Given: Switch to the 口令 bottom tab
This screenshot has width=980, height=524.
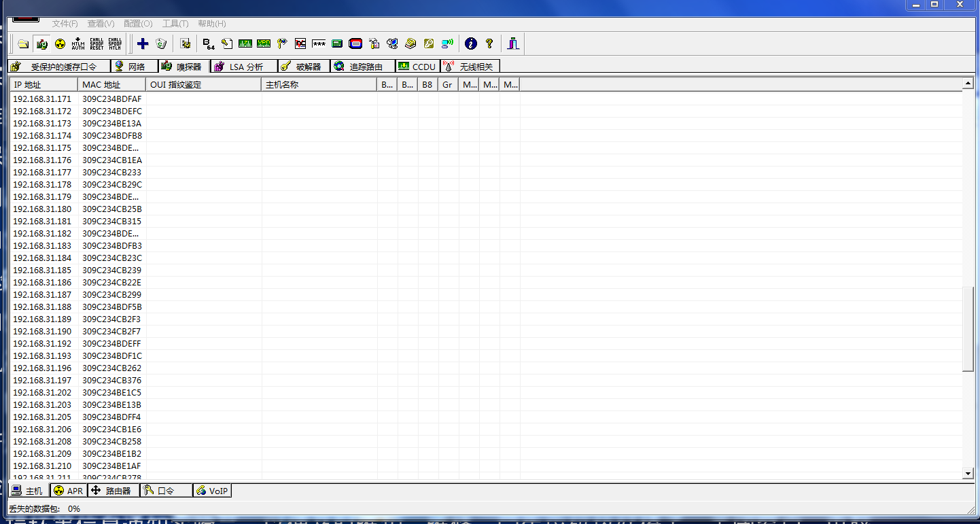Looking at the screenshot, I should tap(166, 491).
